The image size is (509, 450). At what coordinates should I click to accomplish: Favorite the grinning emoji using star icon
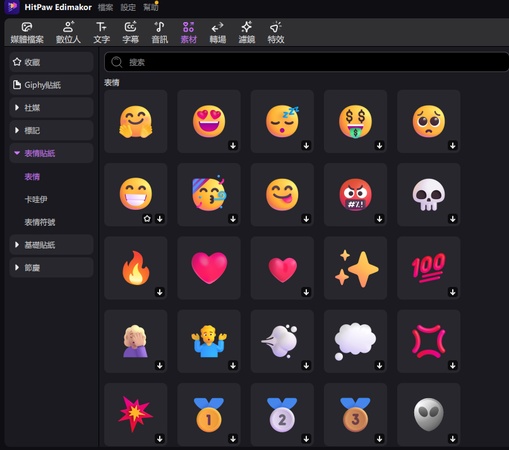[147, 219]
